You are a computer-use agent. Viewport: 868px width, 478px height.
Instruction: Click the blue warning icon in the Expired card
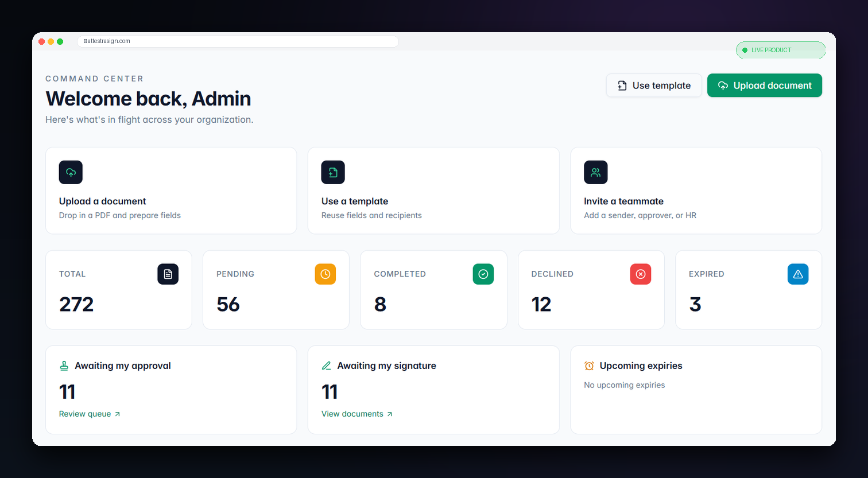(x=798, y=274)
